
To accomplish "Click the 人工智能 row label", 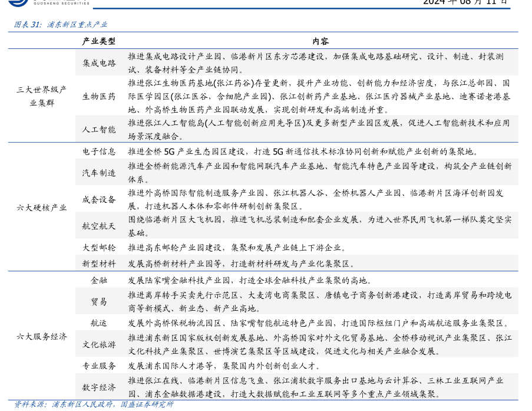I will pyautogui.click(x=99, y=129).
